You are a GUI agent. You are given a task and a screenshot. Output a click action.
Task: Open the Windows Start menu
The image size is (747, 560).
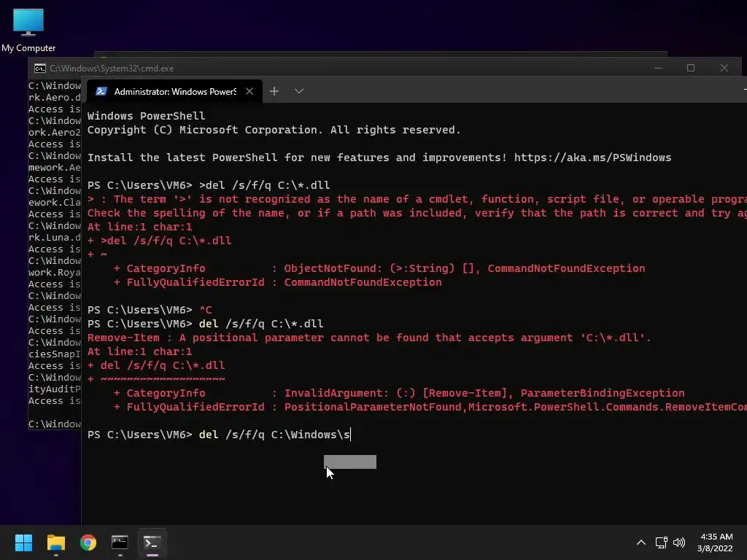tap(23, 542)
